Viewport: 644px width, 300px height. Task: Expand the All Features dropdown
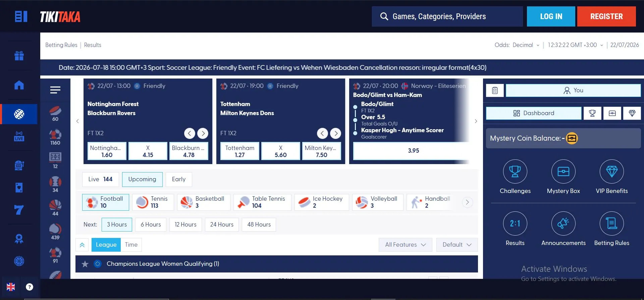tap(406, 245)
